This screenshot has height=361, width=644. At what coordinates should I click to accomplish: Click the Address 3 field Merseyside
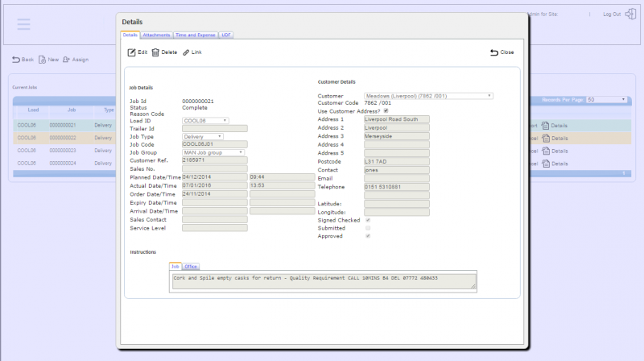tap(397, 136)
